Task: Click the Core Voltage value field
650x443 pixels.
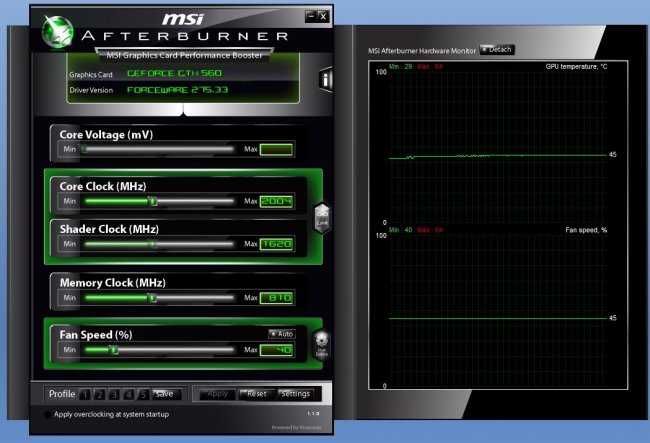Action: (276, 149)
